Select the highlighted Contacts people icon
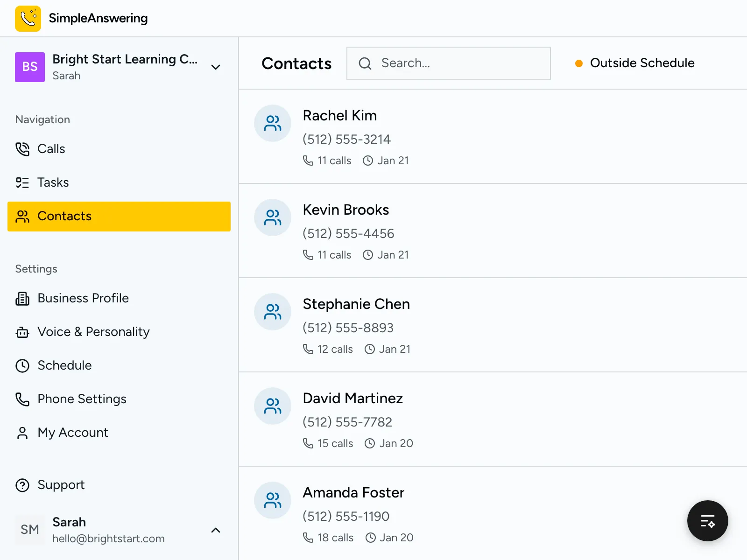The width and height of the screenshot is (747, 560). tap(22, 216)
